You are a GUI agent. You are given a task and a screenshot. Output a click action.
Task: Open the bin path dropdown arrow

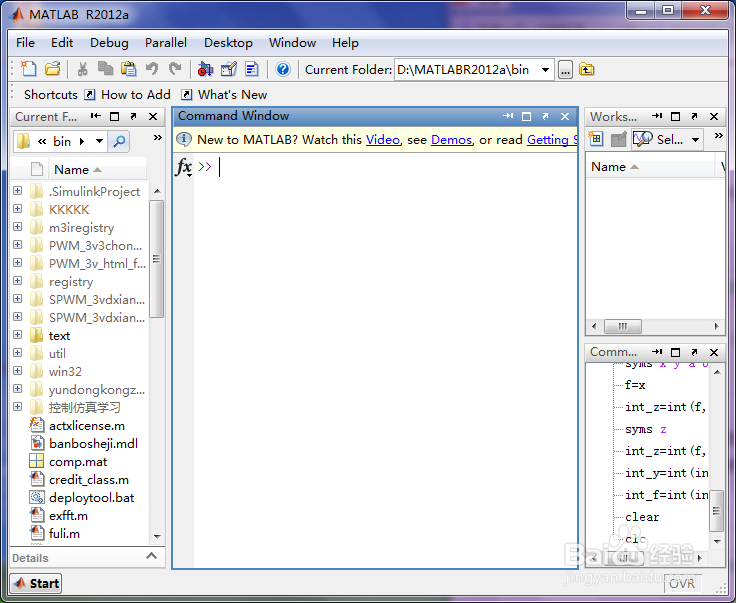99,141
